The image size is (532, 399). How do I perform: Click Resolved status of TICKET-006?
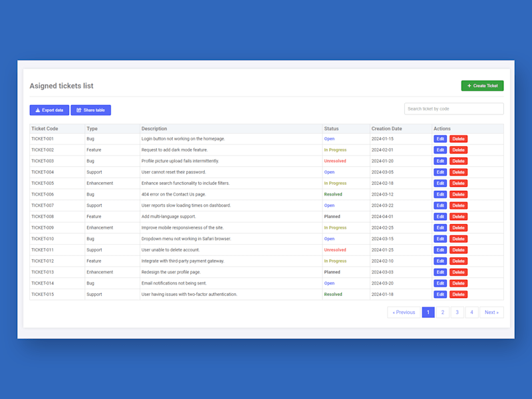[333, 194]
